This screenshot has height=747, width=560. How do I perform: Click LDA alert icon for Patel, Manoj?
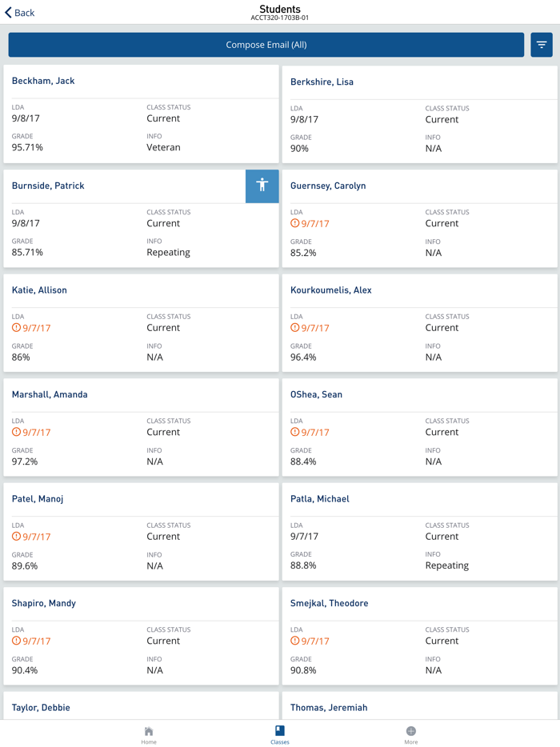pos(16,536)
